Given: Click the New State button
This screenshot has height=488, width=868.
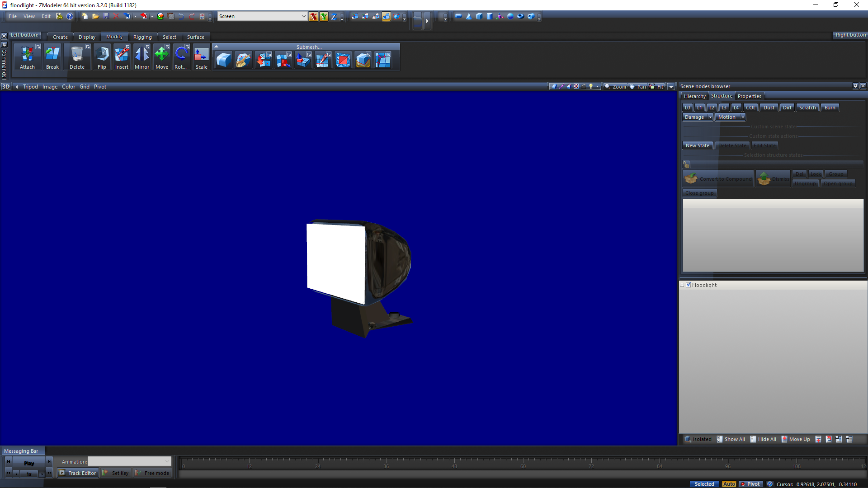Looking at the screenshot, I should pos(697,145).
